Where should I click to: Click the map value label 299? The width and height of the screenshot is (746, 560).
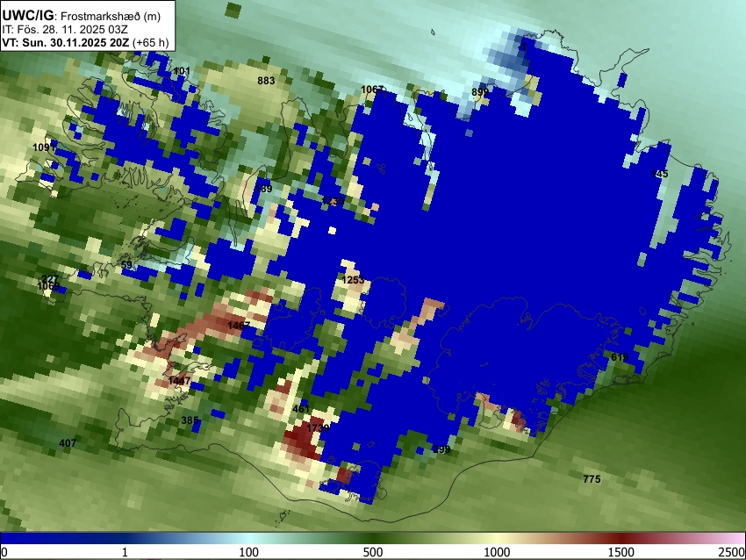[x=442, y=449]
